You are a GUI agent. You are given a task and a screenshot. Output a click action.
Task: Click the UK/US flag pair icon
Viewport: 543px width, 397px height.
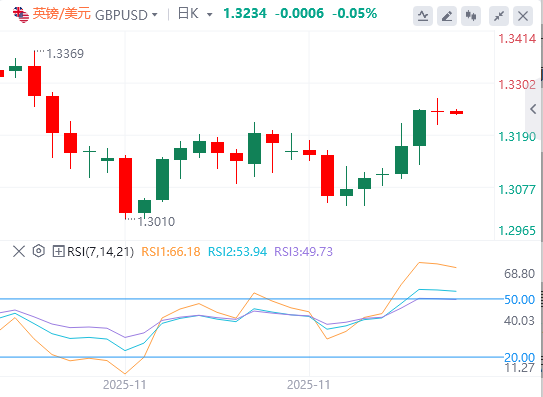21,14
